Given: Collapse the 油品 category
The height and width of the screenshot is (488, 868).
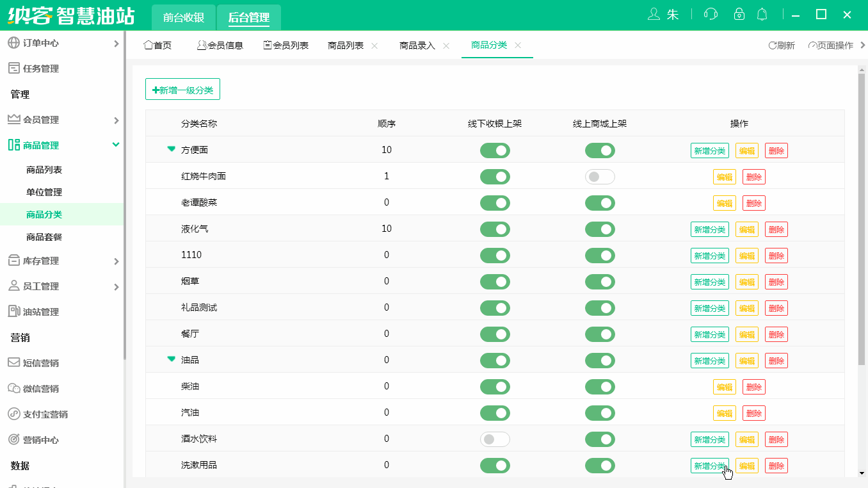Looking at the screenshot, I should pyautogui.click(x=170, y=360).
